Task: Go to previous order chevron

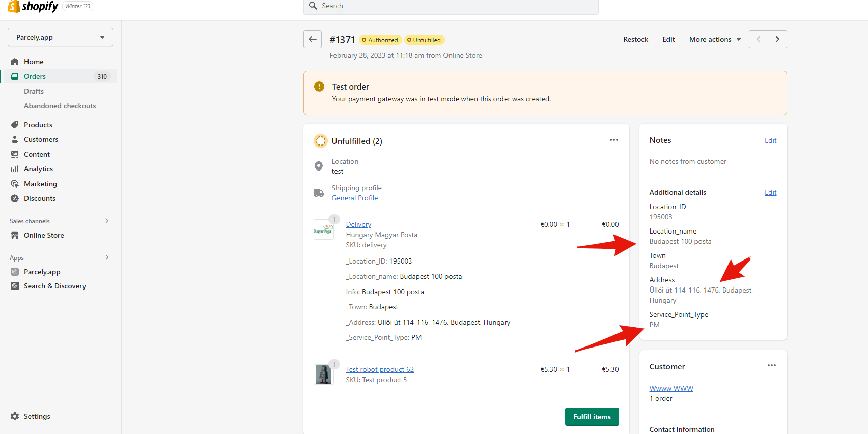Action: pos(758,39)
